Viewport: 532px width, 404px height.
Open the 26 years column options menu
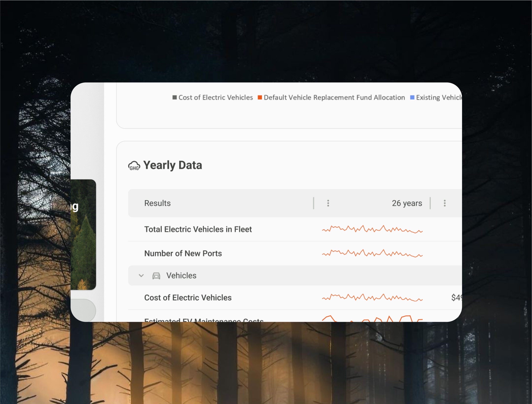coord(445,203)
